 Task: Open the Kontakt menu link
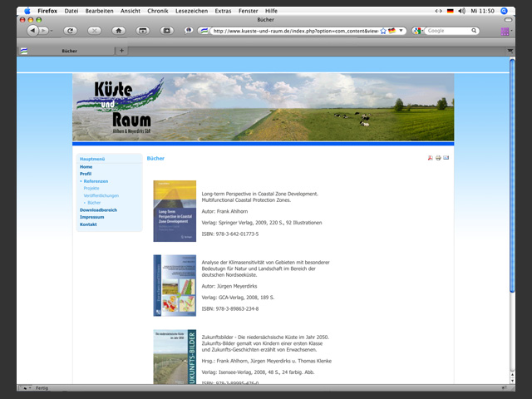point(88,224)
